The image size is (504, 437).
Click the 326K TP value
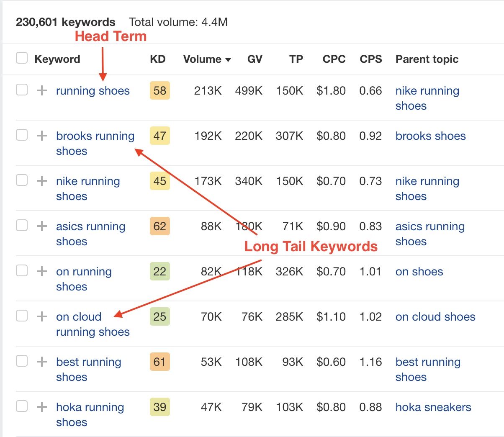[290, 272]
